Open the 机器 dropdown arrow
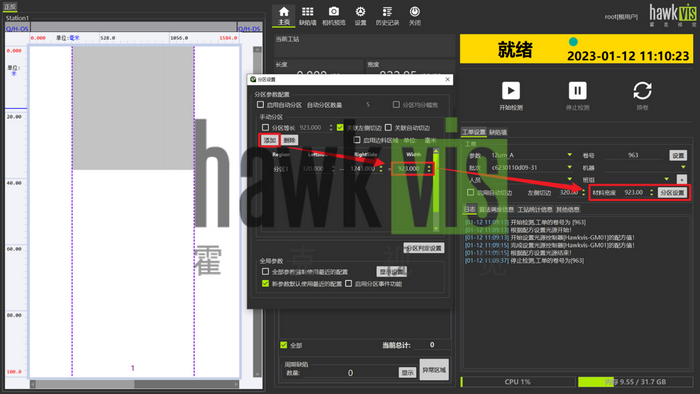700x394 pixels. 683,167
